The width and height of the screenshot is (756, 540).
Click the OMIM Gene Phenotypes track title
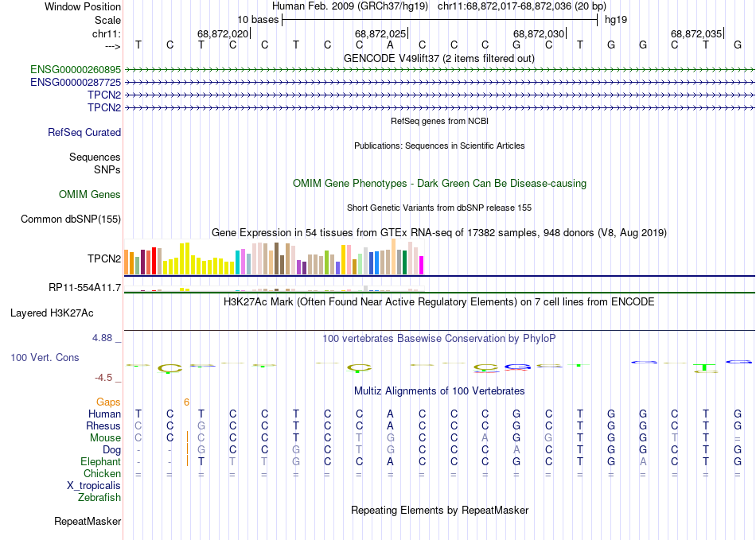(440, 184)
